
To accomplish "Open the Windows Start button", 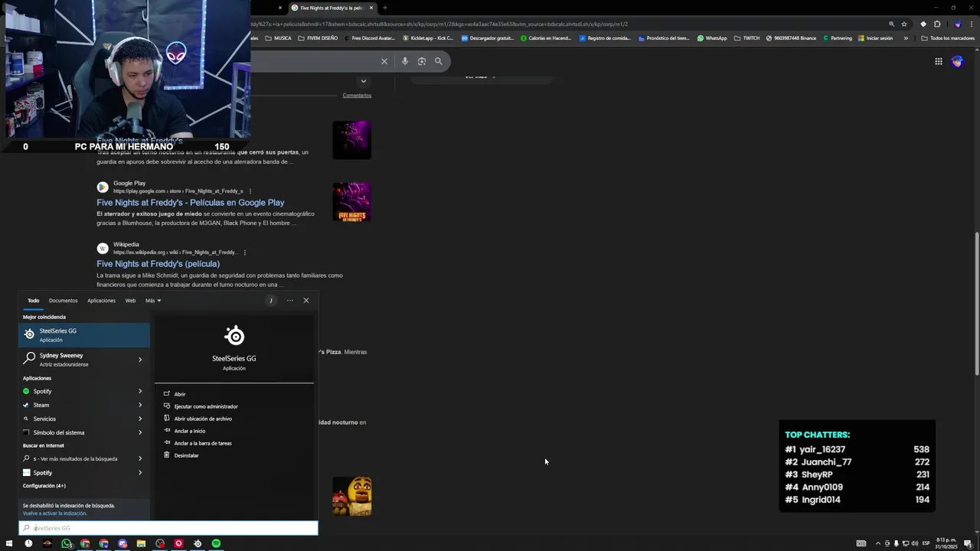I will (9, 543).
